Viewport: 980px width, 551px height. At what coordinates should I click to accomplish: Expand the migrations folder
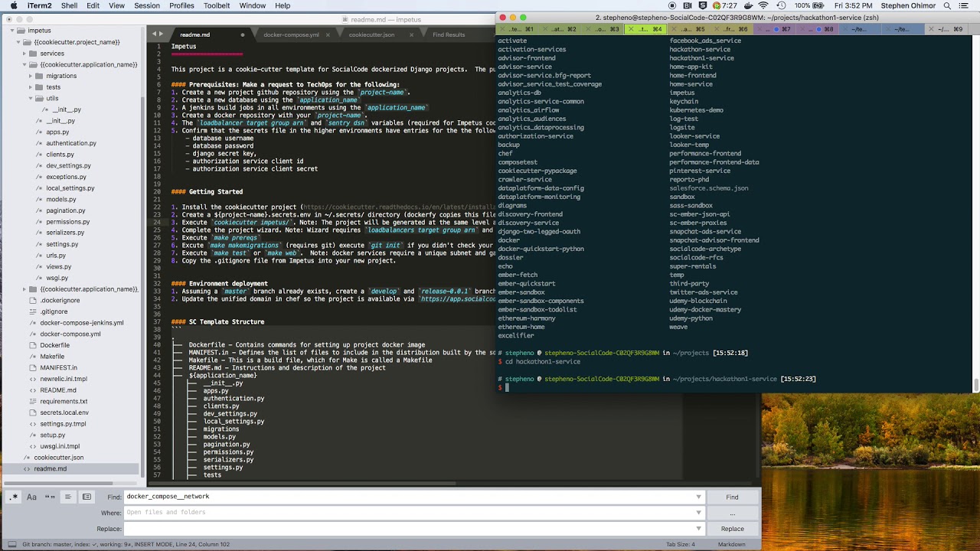click(31, 76)
